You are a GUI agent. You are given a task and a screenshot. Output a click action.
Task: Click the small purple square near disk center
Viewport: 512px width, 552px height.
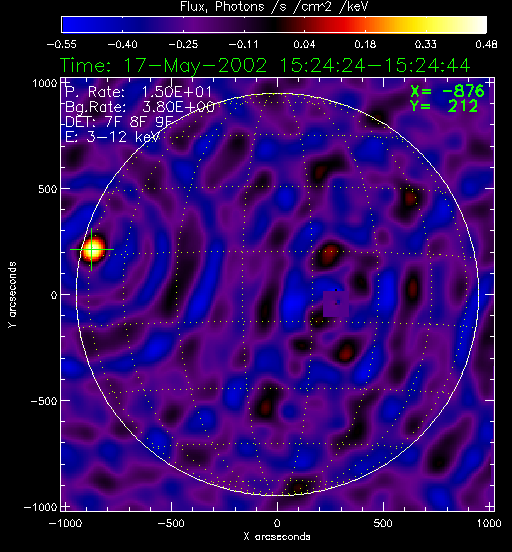336,304
